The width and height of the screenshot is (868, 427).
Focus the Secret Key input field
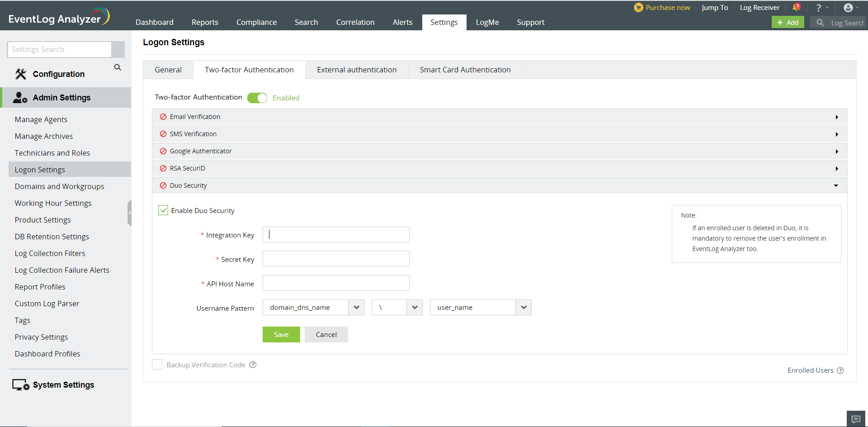tap(336, 259)
